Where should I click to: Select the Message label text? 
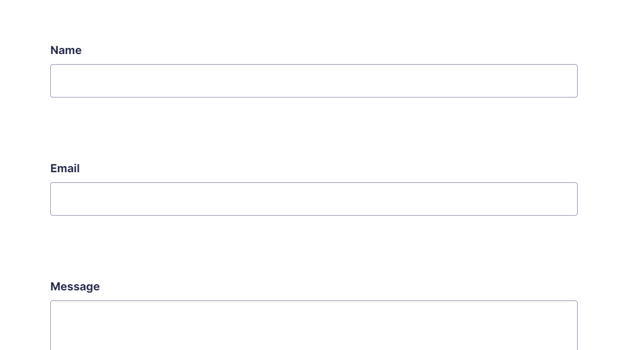75,286
